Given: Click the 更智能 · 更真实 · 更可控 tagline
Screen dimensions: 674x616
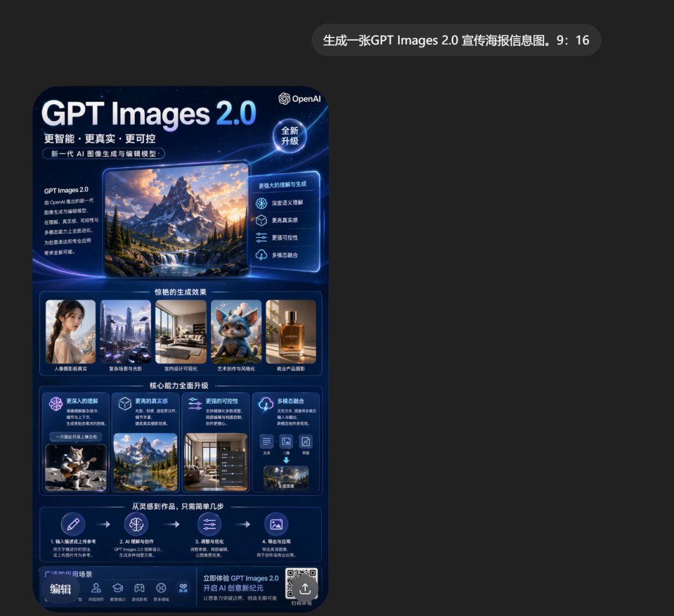Looking at the screenshot, I should point(100,139).
